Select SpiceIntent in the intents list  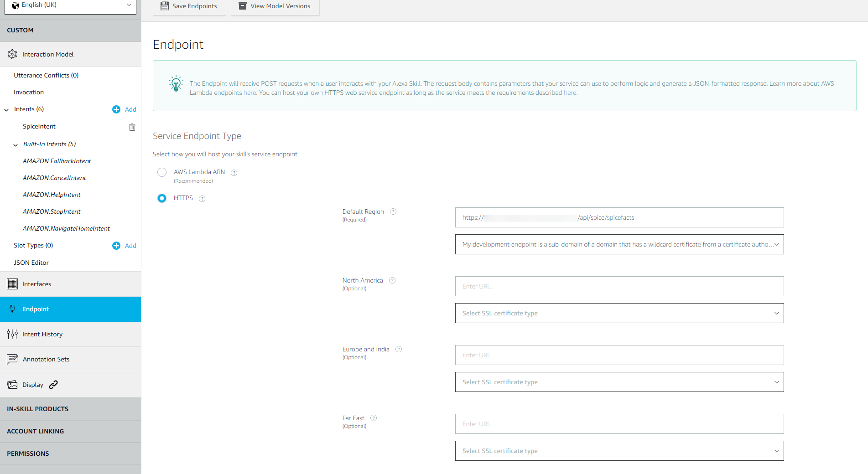coord(39,126)
